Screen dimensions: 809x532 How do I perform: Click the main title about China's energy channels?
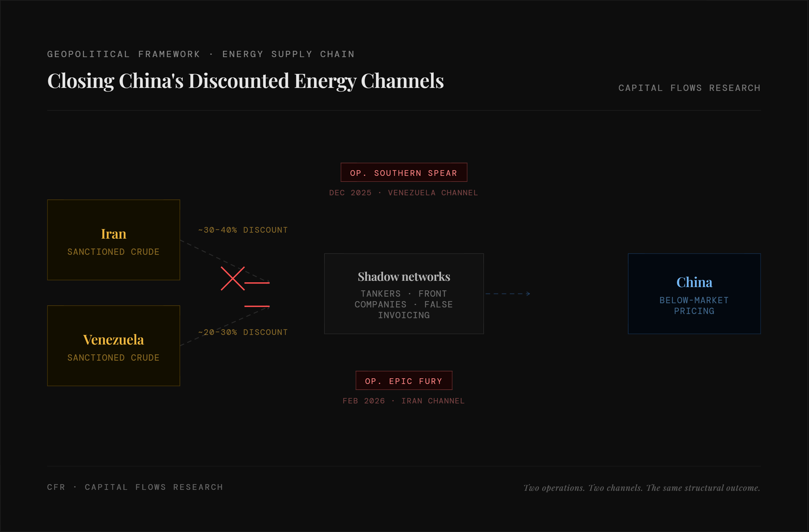click(x=245, y=81)
